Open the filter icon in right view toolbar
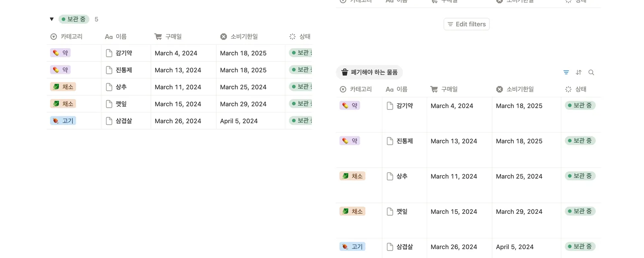644x258 pixels. click(566, 72)
